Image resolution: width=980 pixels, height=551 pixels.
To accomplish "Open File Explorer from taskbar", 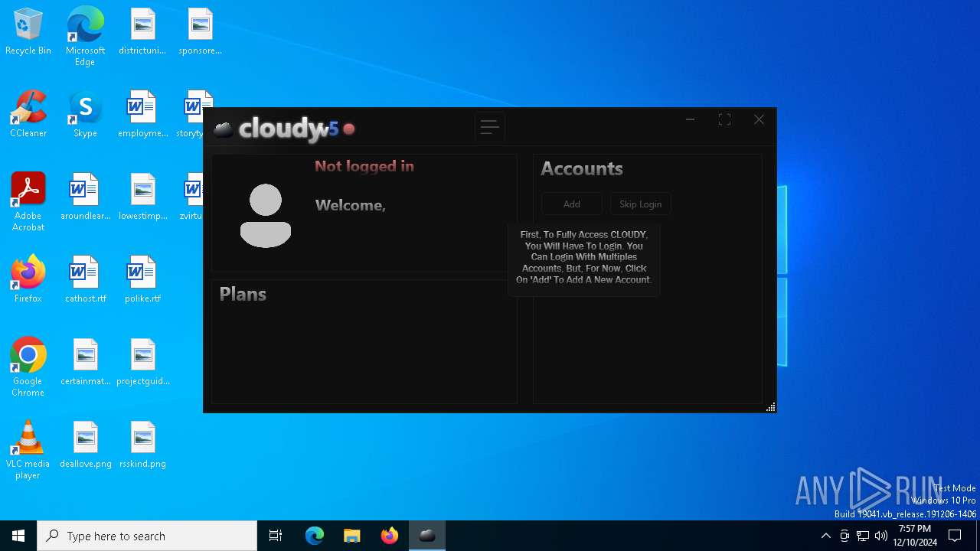I will pos(352,536).
